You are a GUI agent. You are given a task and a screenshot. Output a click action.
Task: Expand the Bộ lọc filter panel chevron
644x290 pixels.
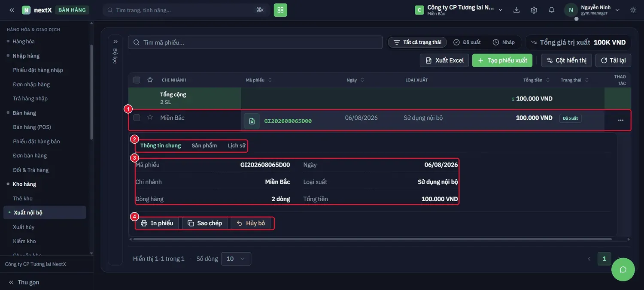[115, 42]
